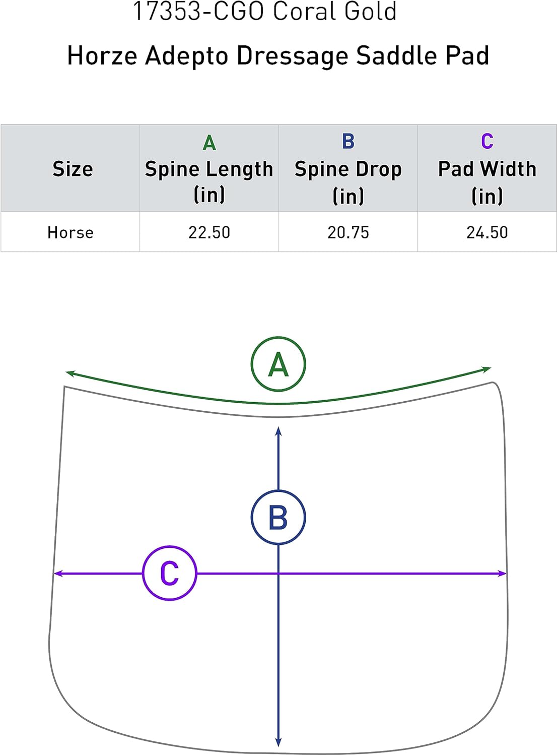Click the 24.50 pad width value
This screenshot has width=558, height=756.
487,232
